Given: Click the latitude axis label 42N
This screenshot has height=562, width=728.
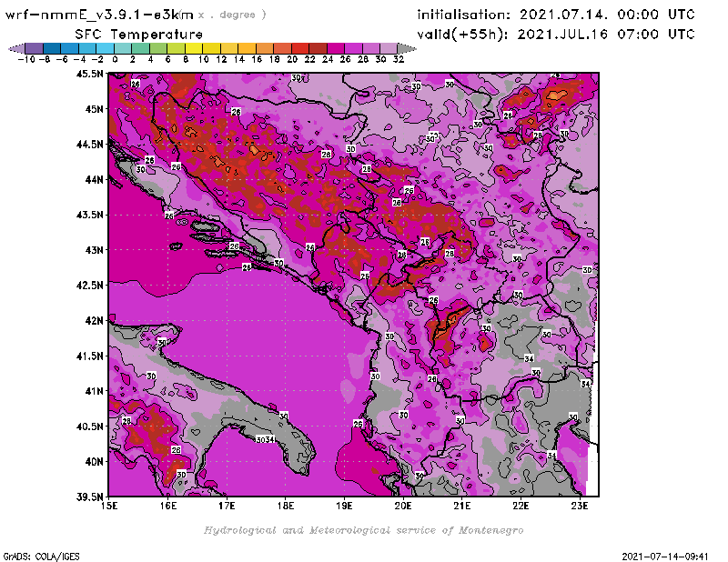Looking at the screenshot, I should 94,321.
